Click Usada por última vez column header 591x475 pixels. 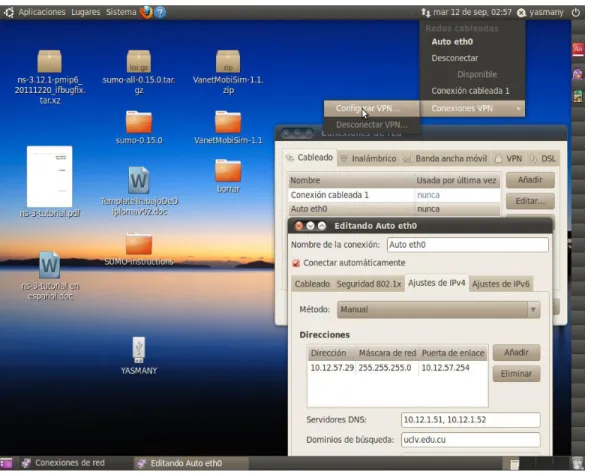pyautogui.click(x=457, y=181)
